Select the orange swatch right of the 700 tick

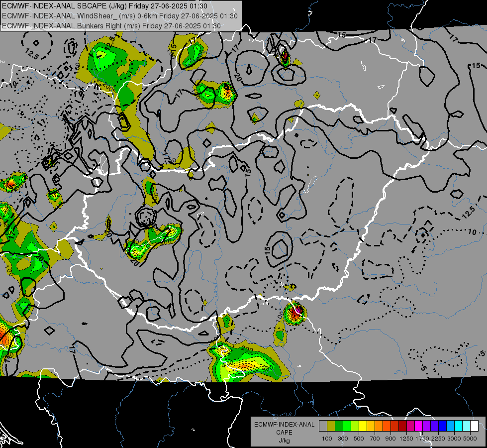pos(379,426)
